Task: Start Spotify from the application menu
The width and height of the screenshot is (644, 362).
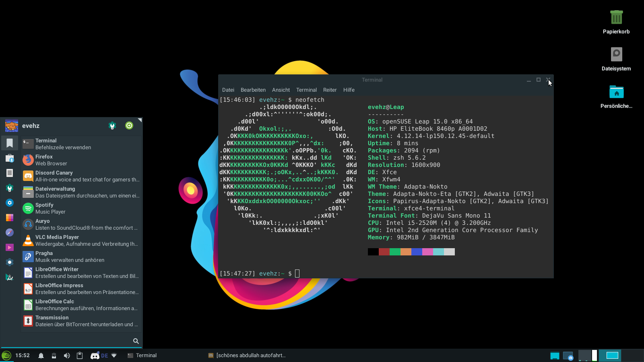Action: coord(81,208)
